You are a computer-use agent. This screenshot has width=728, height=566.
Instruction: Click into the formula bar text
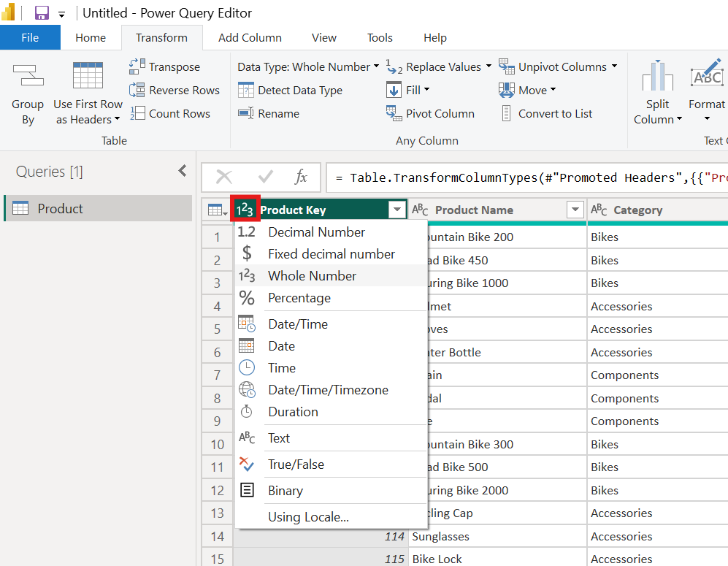click(x=527, y=177)
